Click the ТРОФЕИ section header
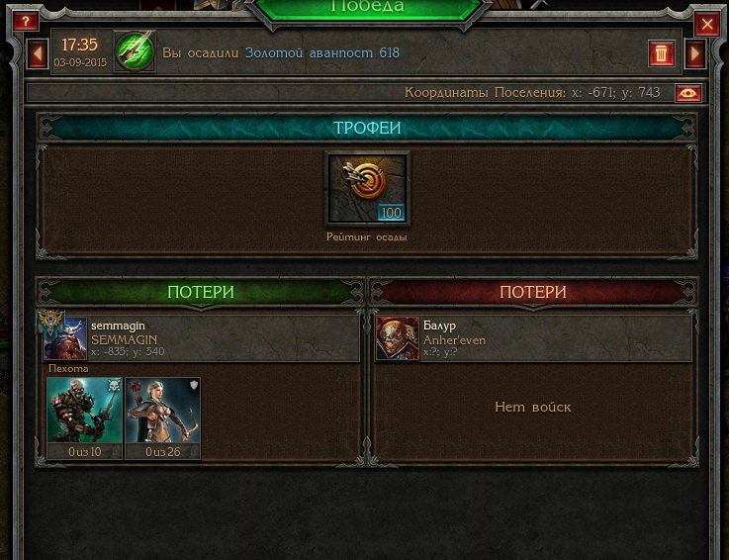 click(367, 128)
